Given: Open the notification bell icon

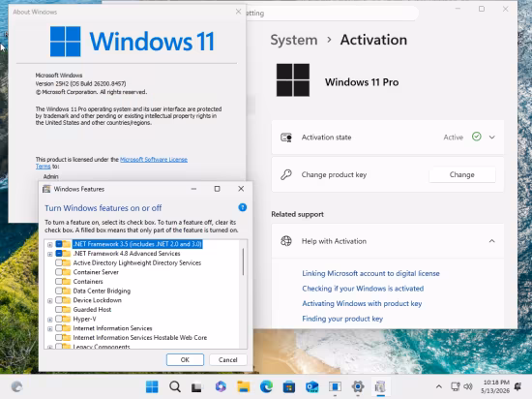Looking at the screenshot, I should point(517,386).
